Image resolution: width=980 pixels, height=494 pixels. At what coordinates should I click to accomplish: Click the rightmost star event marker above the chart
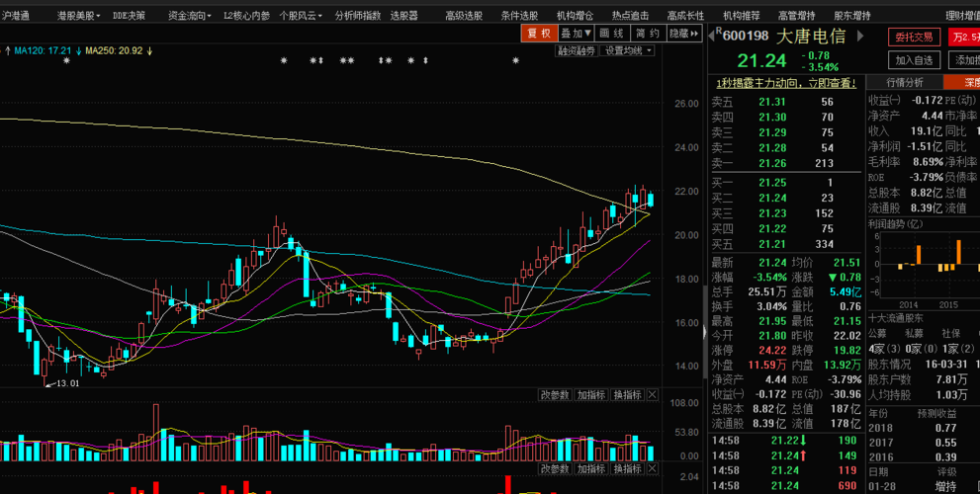tap(515, 60)
